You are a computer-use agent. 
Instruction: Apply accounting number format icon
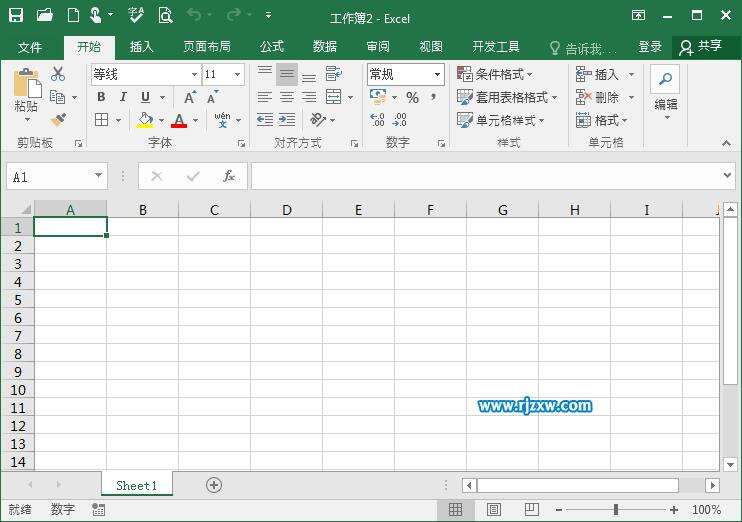coord(378,97)
